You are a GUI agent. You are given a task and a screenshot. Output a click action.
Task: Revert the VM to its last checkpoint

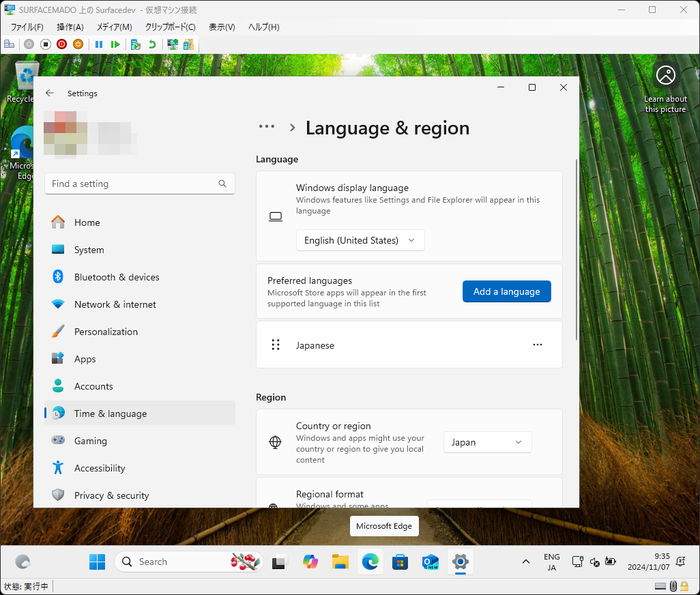(x=151, y=44)
